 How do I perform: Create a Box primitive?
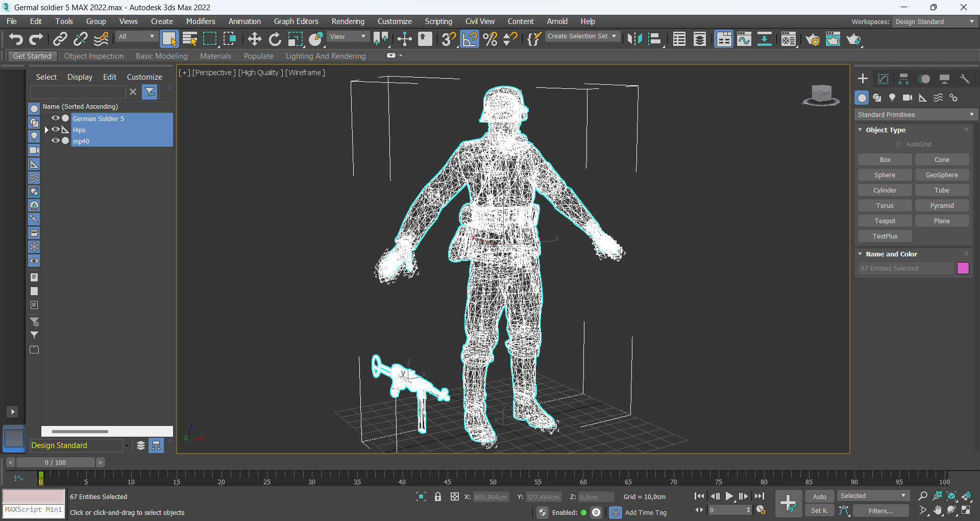pyautogui.click(x=885, y=160)
